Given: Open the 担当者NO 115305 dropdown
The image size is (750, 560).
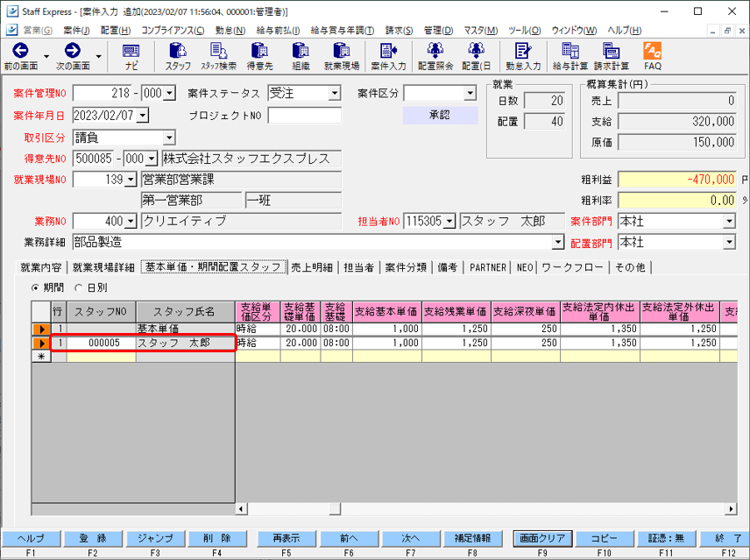Looking at the screenshot, I should pyautogui.click(x=449, y=222).
